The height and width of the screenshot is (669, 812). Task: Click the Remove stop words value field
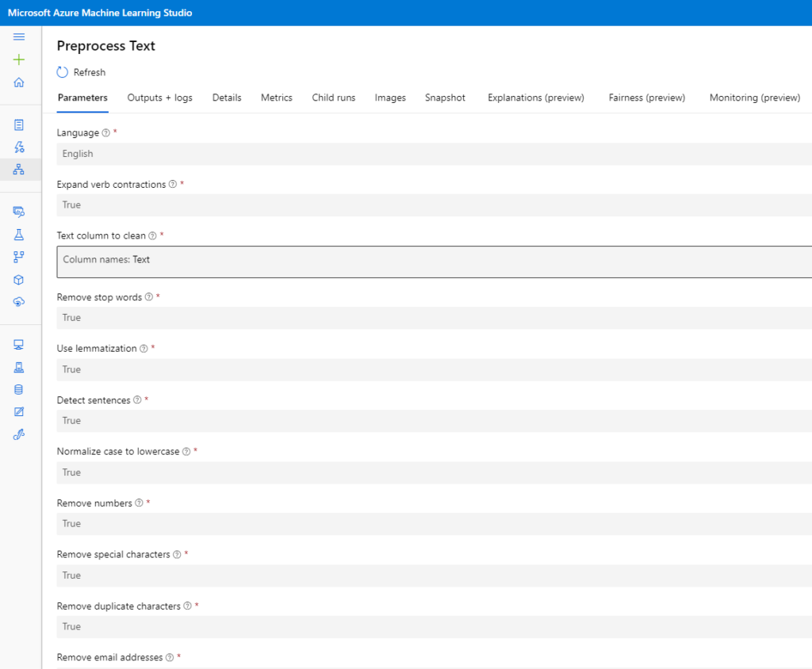pyautogui.click(x=434, y=318)
